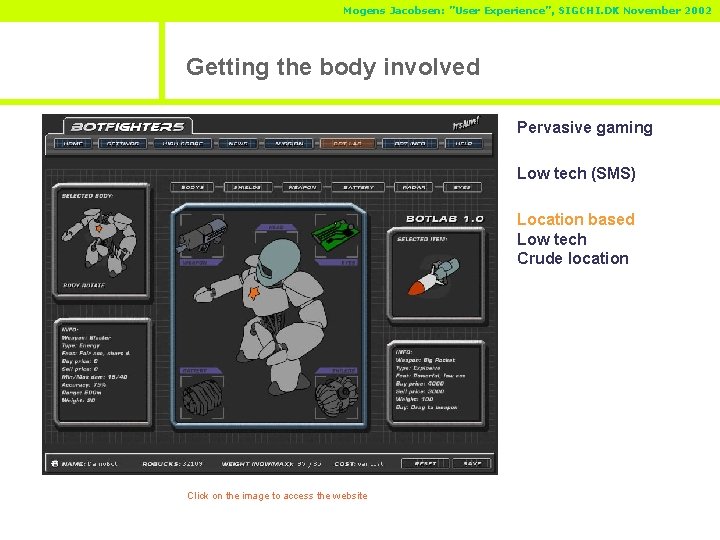Click the orange "Location based" text
This screenshot has width=720, height=540.
[576, 219]
